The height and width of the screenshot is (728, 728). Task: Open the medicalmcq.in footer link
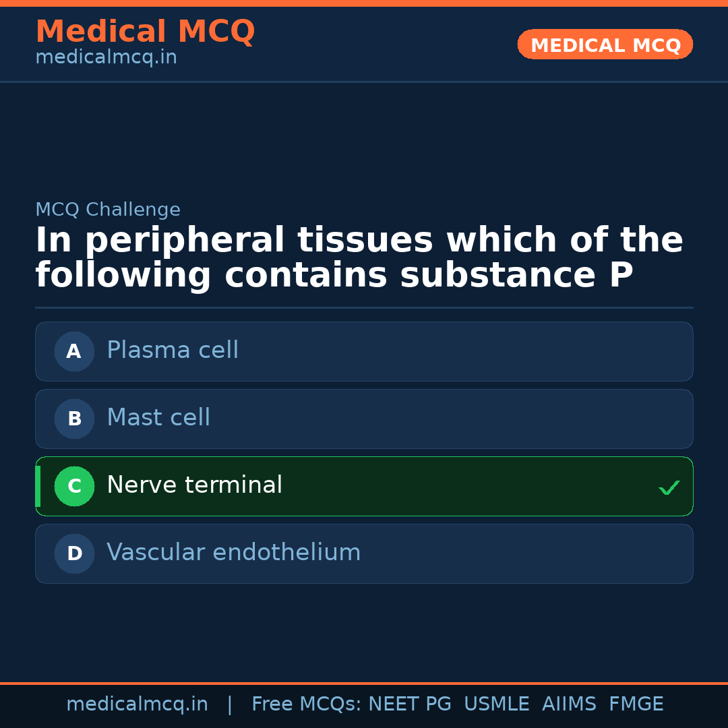(x=137, y=704)
